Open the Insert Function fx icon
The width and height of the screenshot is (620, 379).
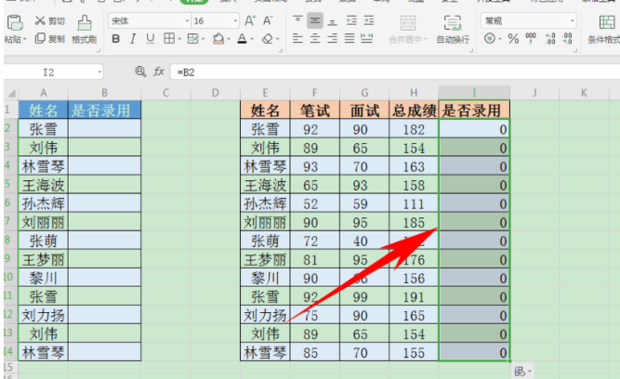pyautogui.click(x=159, y=72)
